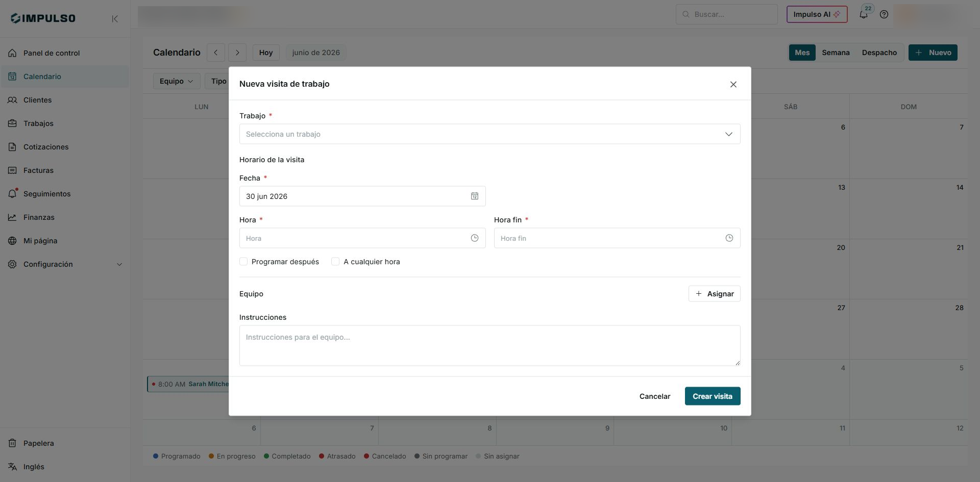Click the Cancelado legend entry

click(385, 456)
